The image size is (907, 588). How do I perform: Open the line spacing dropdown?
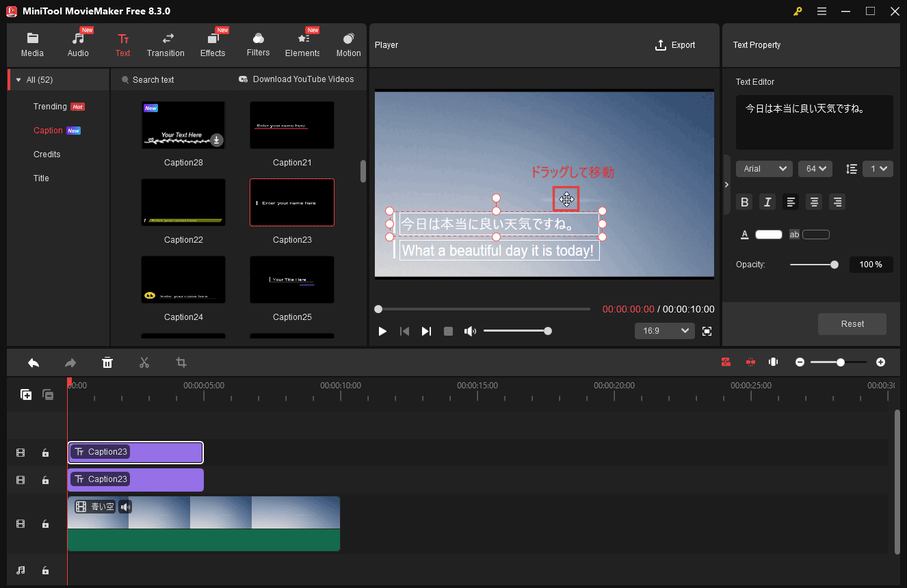pos(878,169)
